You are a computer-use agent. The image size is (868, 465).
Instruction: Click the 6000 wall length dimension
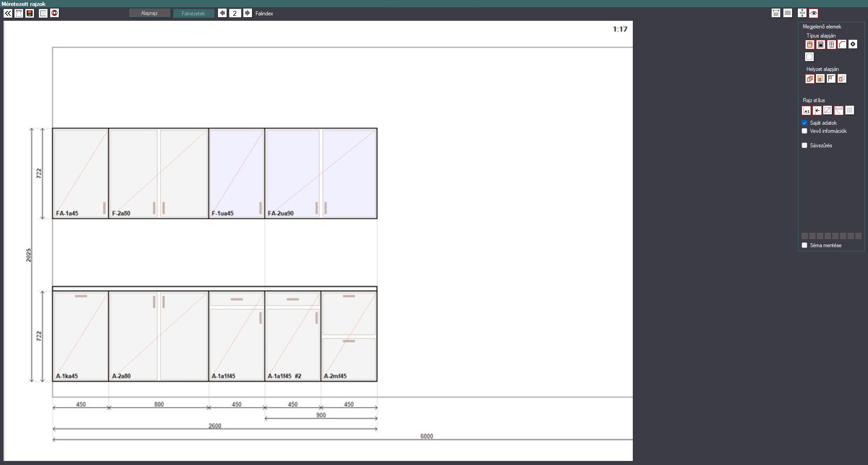(427, 436)
